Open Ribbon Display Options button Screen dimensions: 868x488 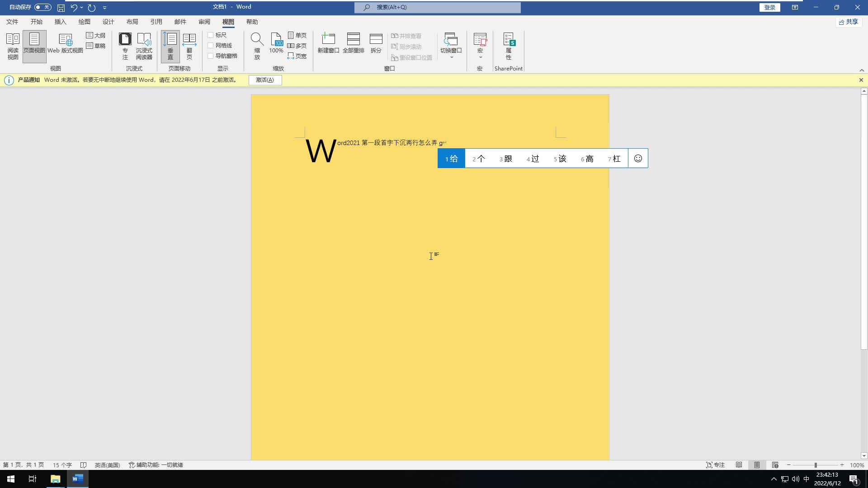click(795, 7)
